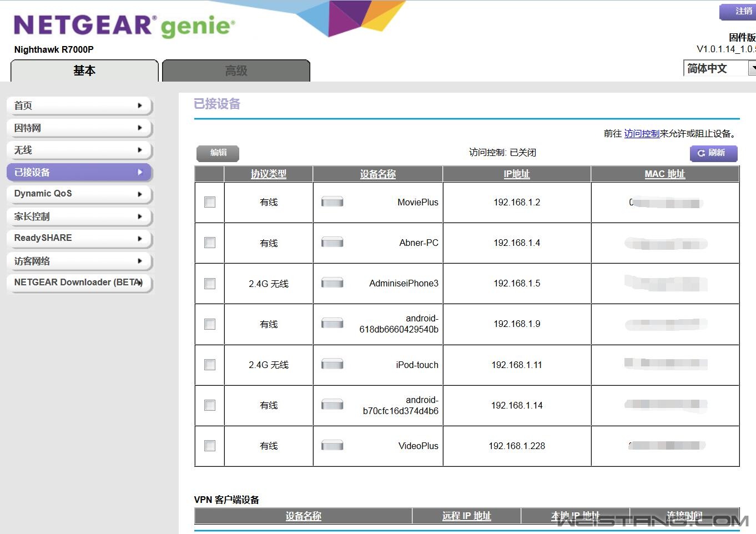Check the android-b70cfc16d374d4b6 row checkbox

pos(210,405)
